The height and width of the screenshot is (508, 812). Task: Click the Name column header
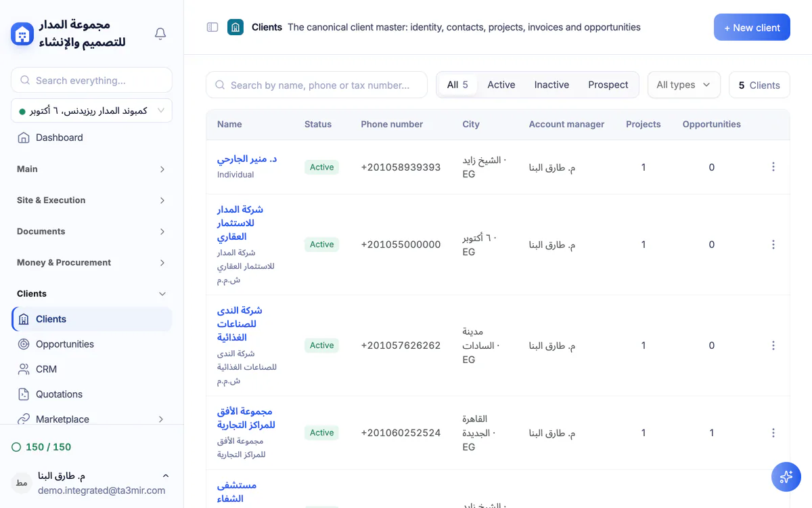tap(229, 124)
